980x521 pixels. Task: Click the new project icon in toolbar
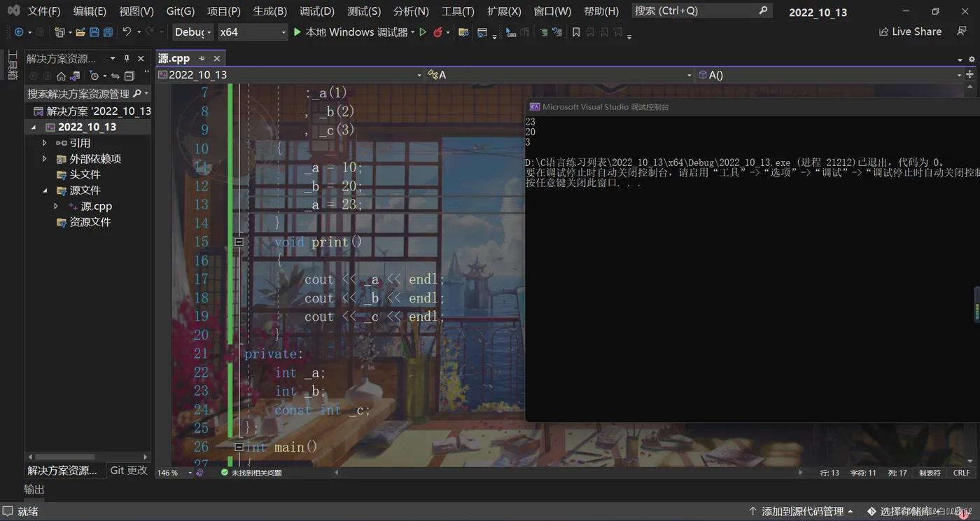click(59, 32)
